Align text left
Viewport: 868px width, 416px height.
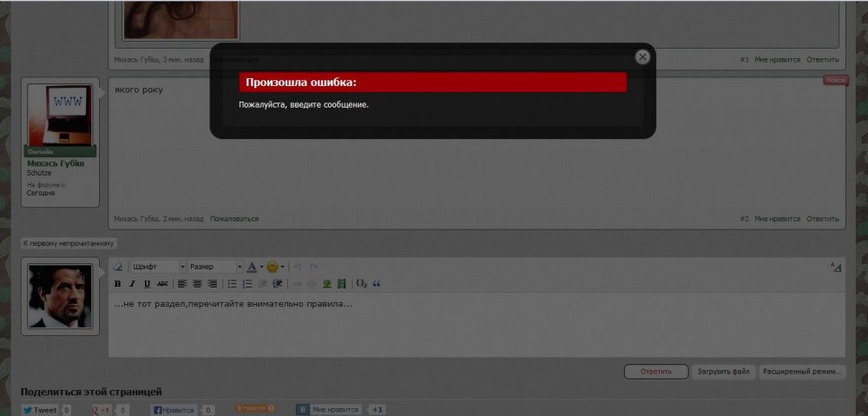[182, 284]
